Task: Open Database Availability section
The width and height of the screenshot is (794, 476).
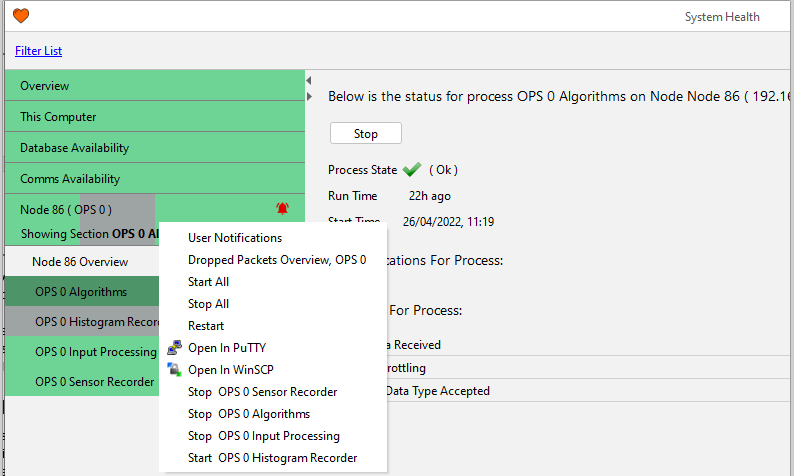Action: [74, 148]
